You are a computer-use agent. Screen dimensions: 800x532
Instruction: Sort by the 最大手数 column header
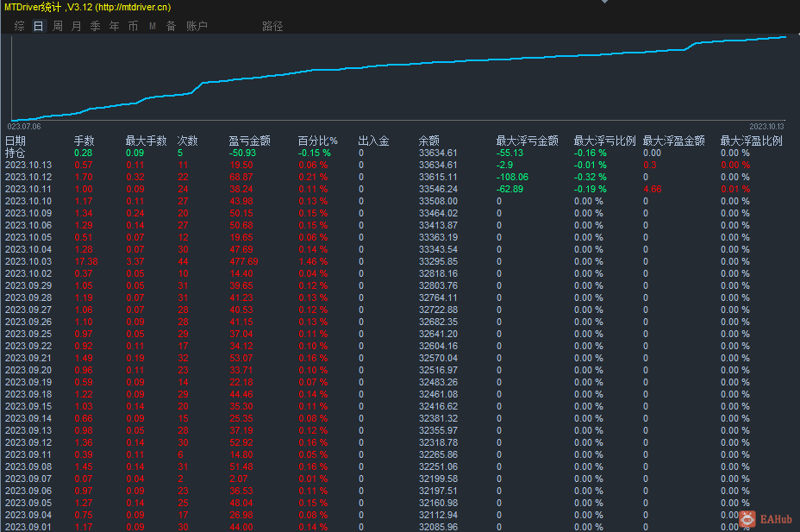tap(147, 141)
